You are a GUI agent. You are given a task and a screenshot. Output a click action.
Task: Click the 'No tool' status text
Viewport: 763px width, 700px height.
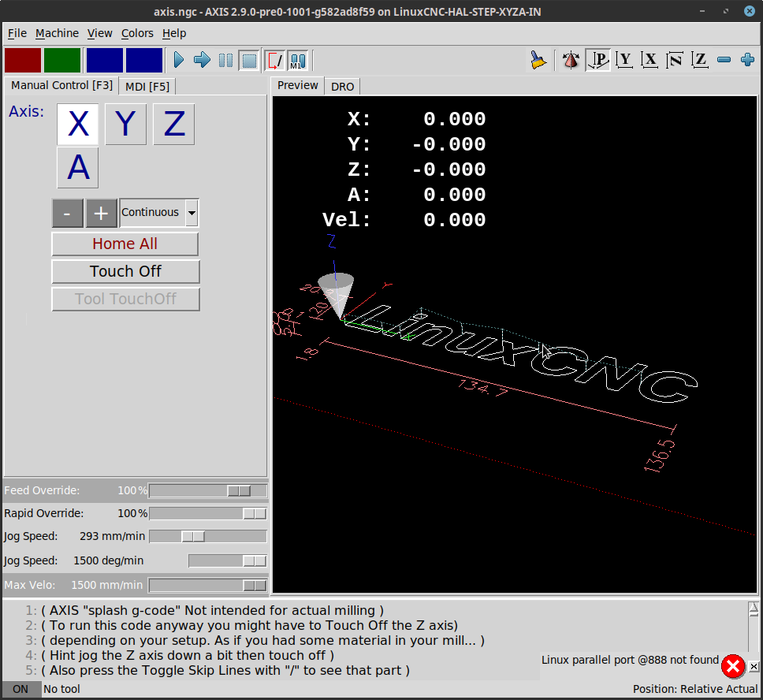click(61, 689)
